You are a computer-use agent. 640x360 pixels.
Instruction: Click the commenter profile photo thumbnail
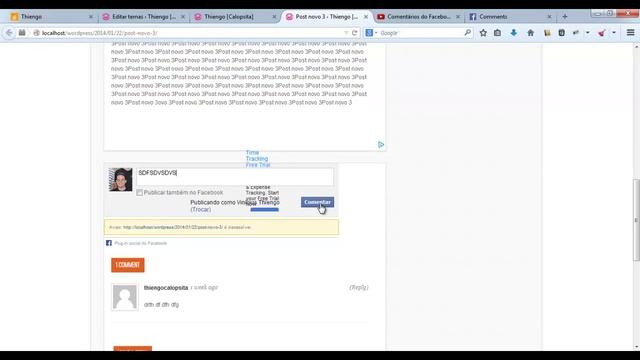[x=120, y=180]
